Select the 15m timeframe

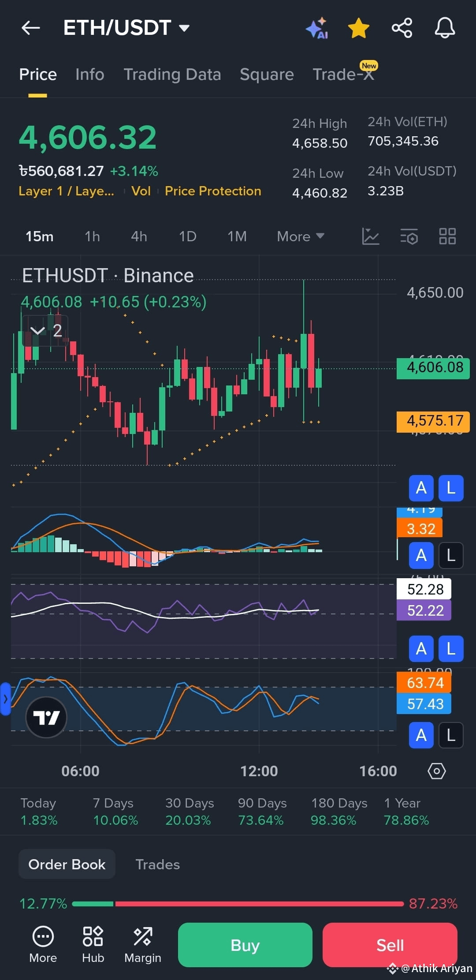pyautogui.click(x=40, y=236)
